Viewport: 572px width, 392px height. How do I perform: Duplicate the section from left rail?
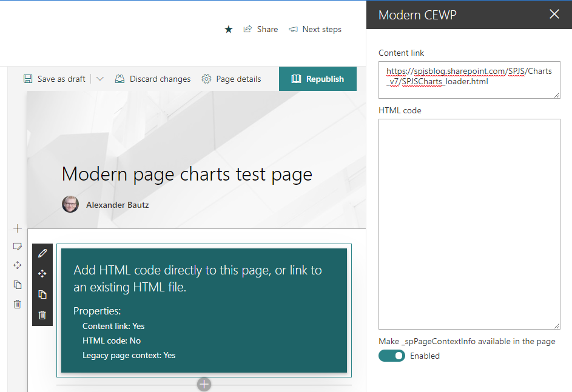coord(18,285)
